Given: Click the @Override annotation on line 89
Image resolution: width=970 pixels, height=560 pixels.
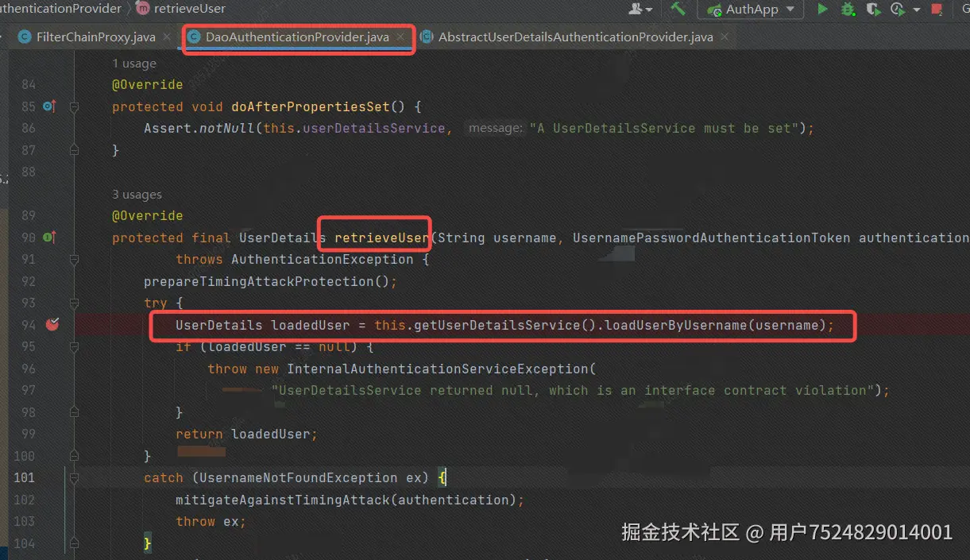Looking at the screenshot, I should pos(148,216).
